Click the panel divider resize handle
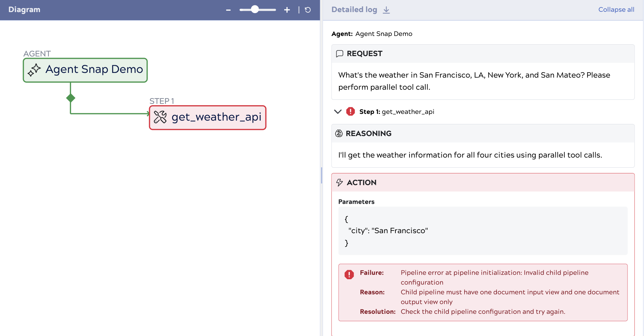The height and width of the screenshot is (336, 644). coord(321,175)
